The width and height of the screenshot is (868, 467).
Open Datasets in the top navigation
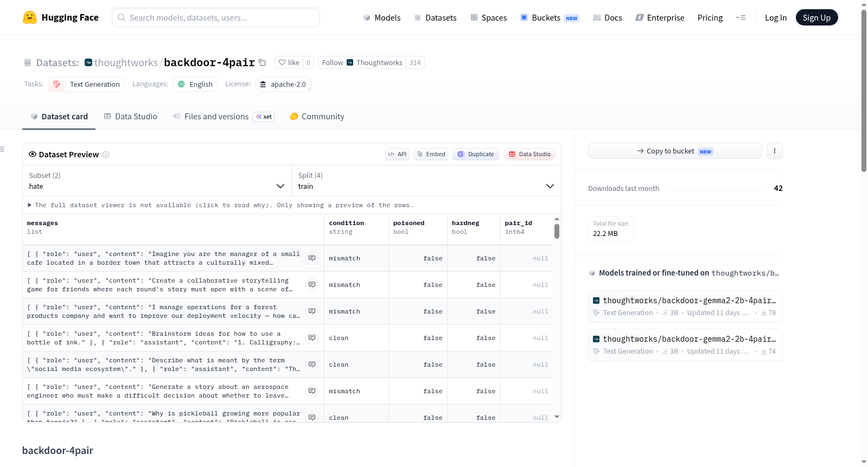435,17
